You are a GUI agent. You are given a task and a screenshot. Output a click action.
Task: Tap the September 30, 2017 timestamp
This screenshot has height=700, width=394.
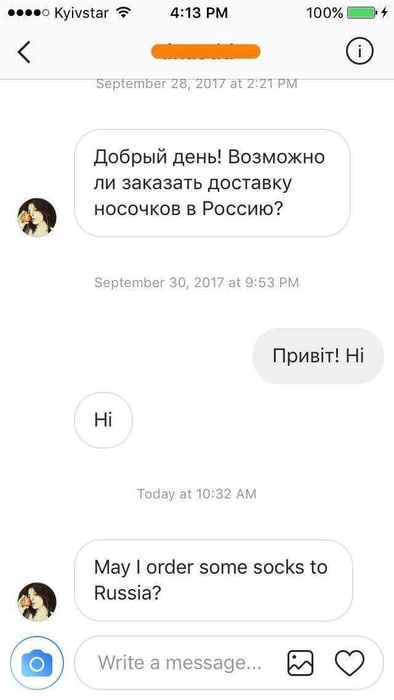point(196,283)
